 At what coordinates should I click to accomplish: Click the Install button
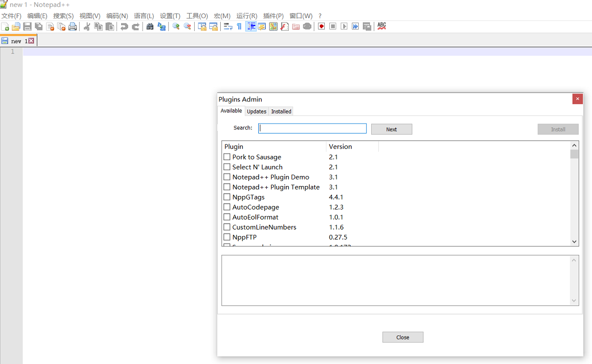[558, 129]
